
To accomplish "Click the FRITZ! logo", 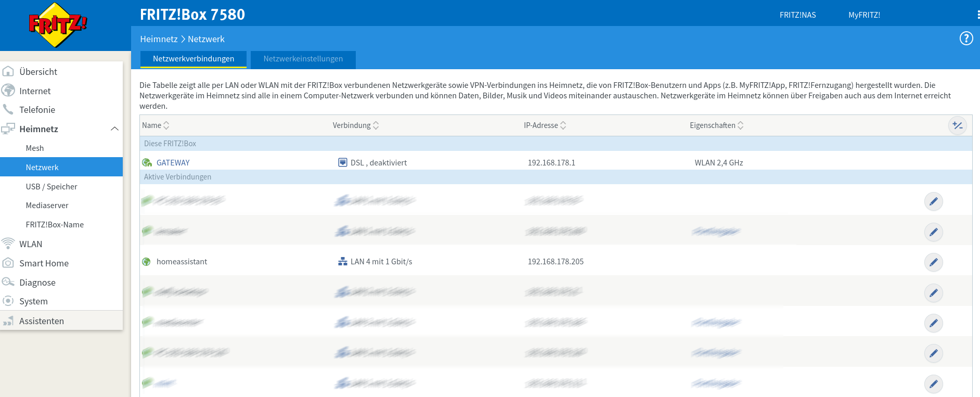I will [x=58, y=24].
